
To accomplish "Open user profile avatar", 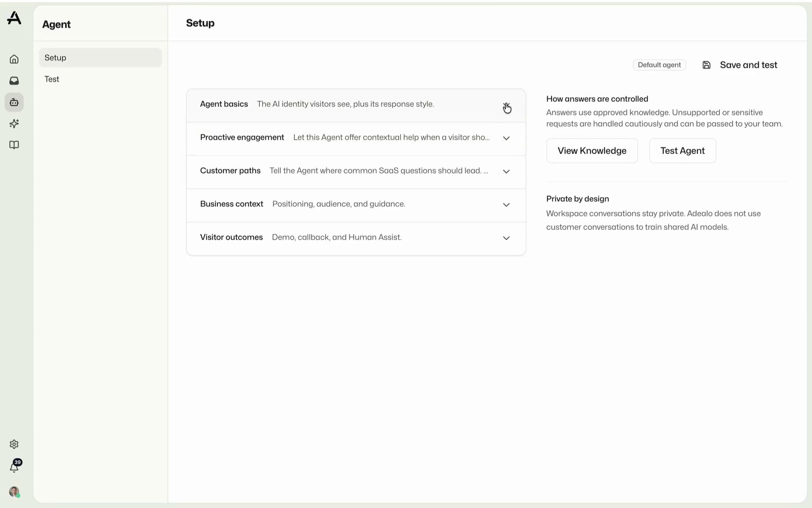I will point(14,491).
